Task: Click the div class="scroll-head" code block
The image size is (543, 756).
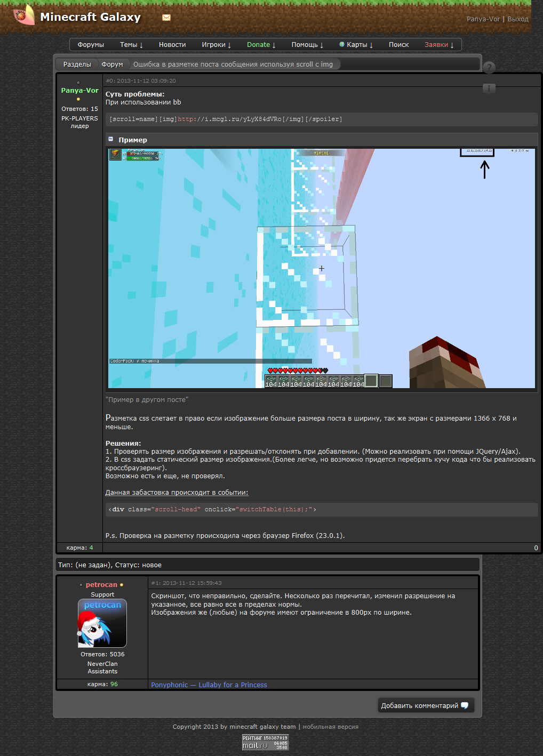Action: click(x=322, y=510)
